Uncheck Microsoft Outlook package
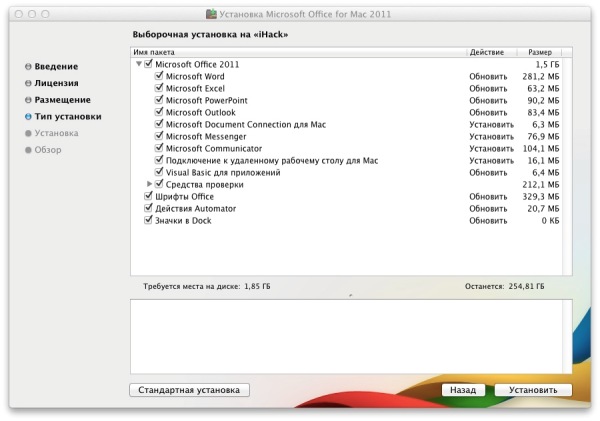The width and height of the screenshot is (600, 421). click(159, 112)
